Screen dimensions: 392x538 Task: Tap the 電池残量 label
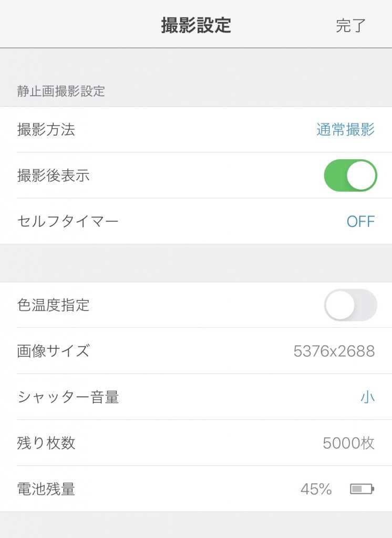(46, 489)
